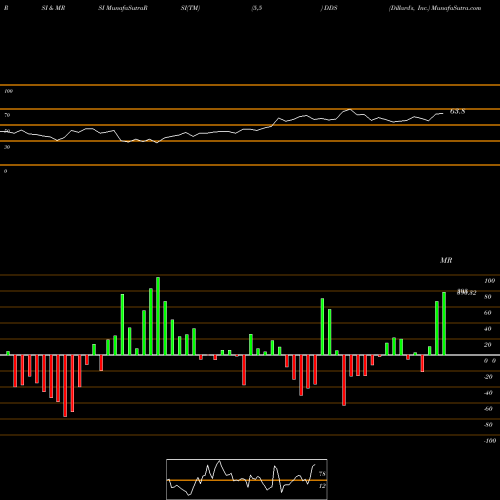Click the MR axis label "-80"
Viewport: 500px width, 500px height.
488,425
